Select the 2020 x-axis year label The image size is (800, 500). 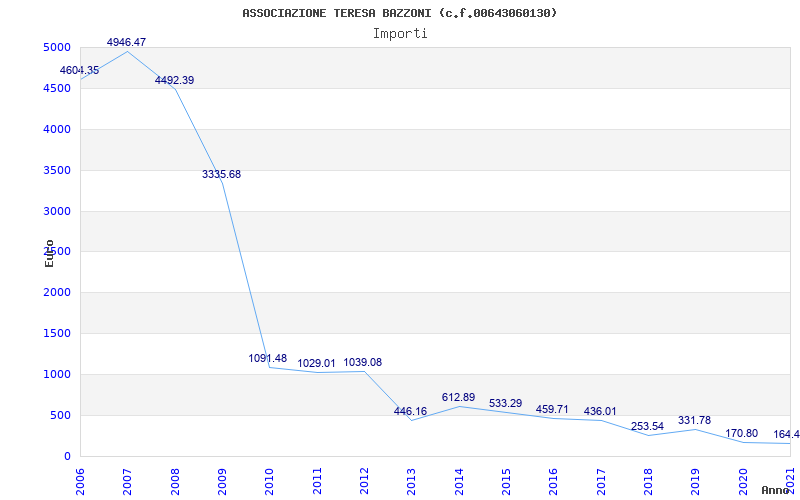coord(743,481)
